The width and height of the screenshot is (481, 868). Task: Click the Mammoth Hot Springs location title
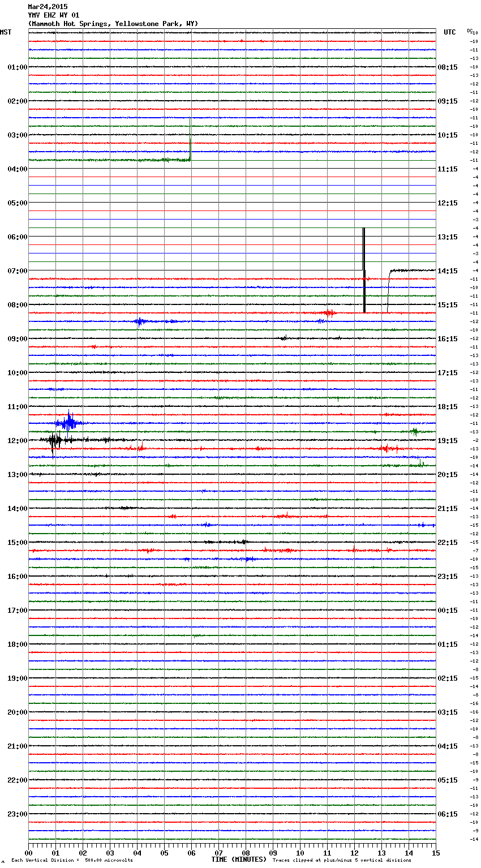tap(113, 24)
